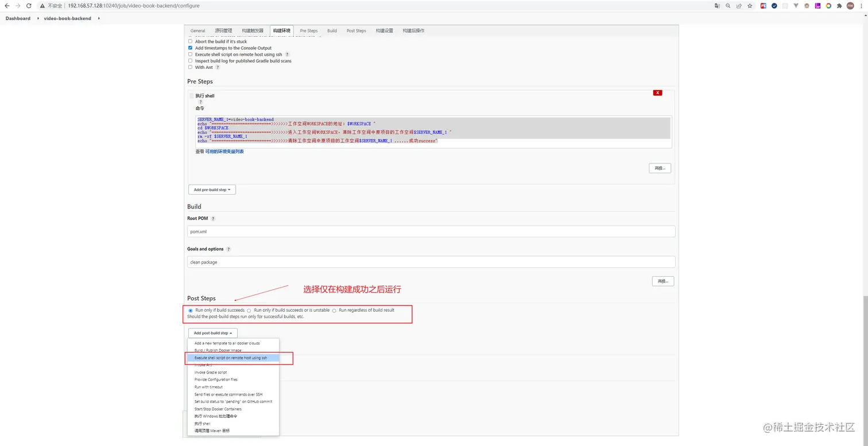Enable Abort the build if it's stuck
Image resolution: width=868 pixels, height=446 pixels.
[x=191, y=41]
